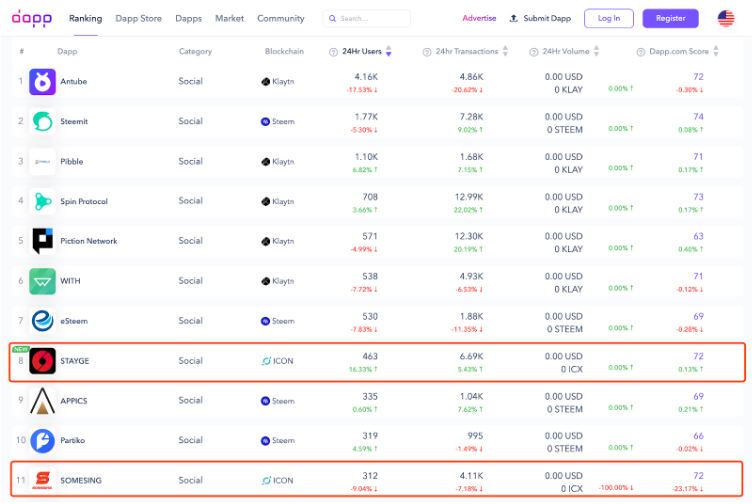Open the Partiko dapp icon

42,441
